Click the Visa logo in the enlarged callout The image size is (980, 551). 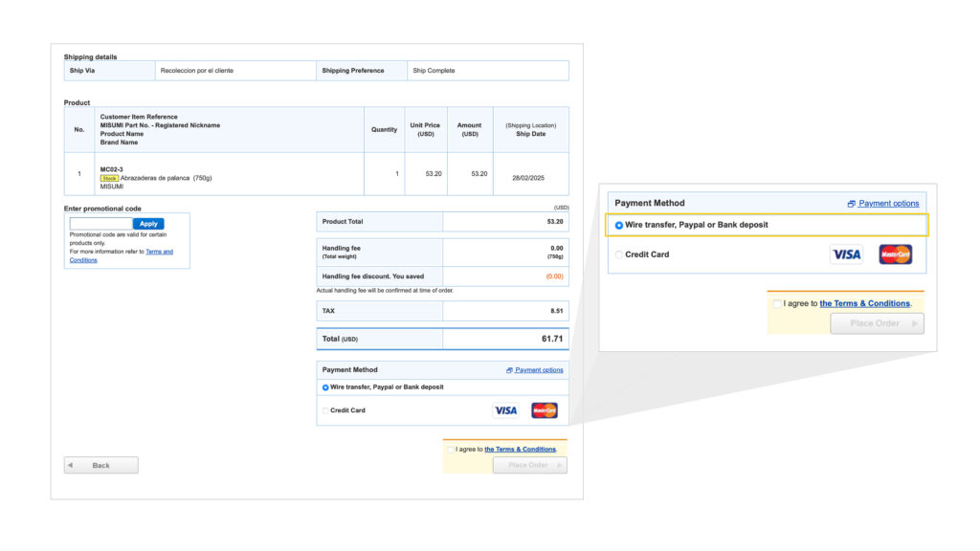click(846, 254)
